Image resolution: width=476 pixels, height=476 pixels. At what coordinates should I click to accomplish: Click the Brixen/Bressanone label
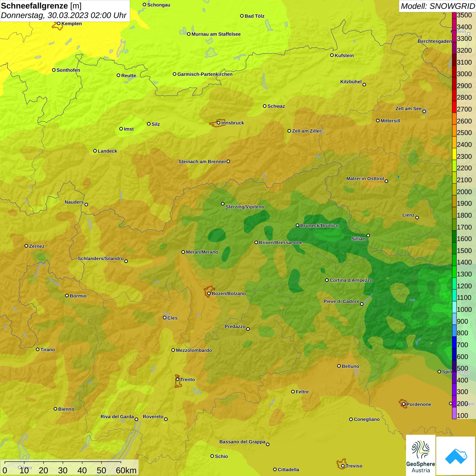[x=280, y=242]
